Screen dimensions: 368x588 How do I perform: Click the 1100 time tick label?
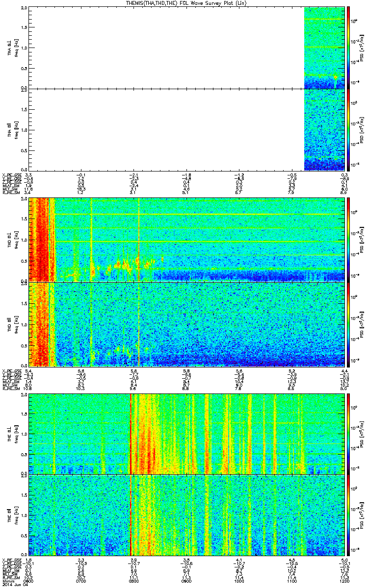point(292,581)
